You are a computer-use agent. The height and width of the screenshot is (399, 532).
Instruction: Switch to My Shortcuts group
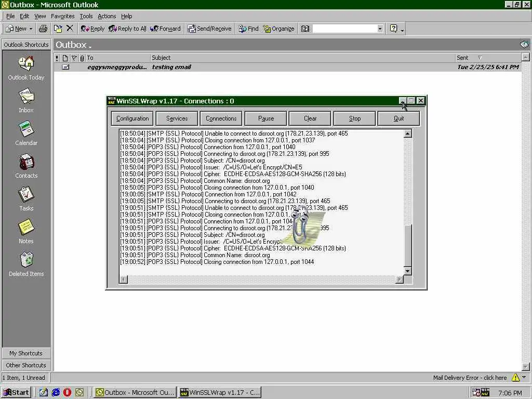tap(26, 353)
